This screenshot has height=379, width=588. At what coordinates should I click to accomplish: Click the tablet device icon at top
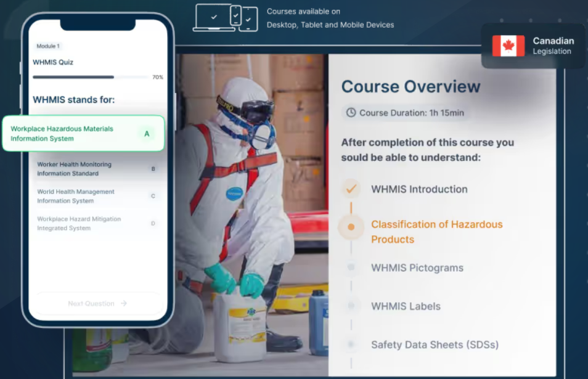(248, 19)
